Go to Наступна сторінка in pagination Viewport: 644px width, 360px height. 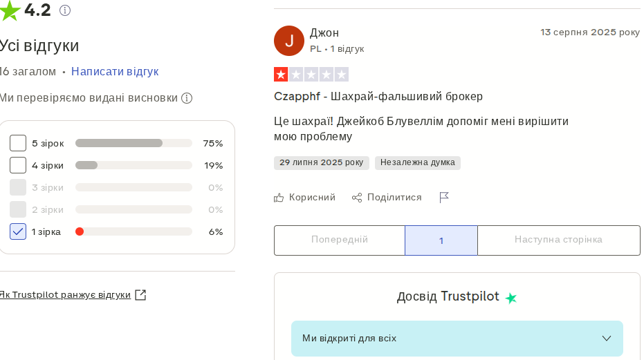coord(558,240)
